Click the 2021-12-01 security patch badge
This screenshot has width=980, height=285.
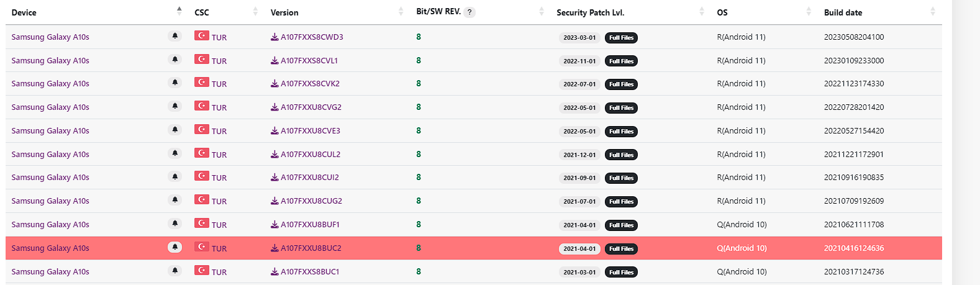point(579,155)
